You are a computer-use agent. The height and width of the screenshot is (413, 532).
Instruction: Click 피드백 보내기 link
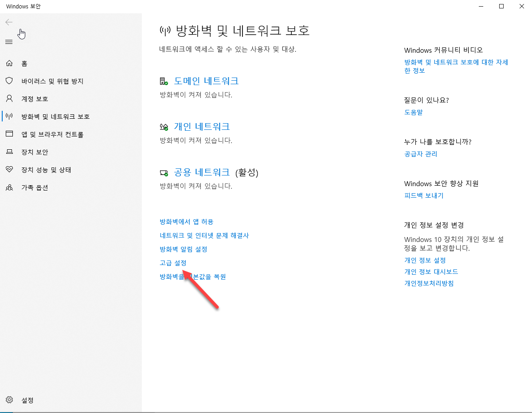tap(424, 195)
